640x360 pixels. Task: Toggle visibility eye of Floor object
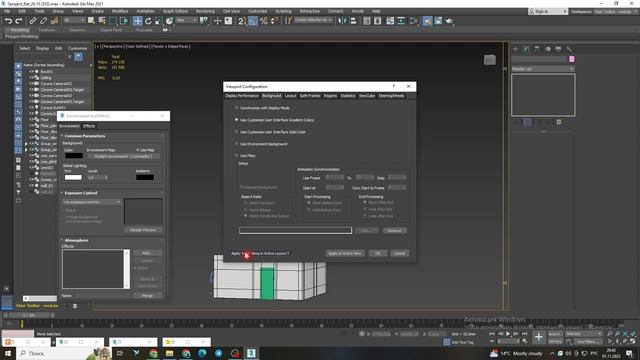[31, 120]
